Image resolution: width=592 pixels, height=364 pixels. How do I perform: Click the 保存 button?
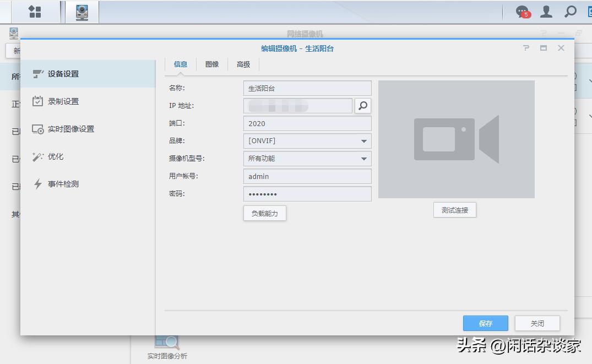[x=485, y=323]
